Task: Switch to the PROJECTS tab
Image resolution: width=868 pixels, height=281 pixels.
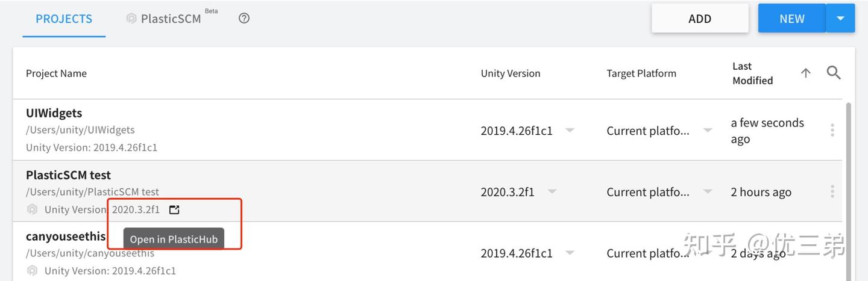Action: tap(64, 19)
